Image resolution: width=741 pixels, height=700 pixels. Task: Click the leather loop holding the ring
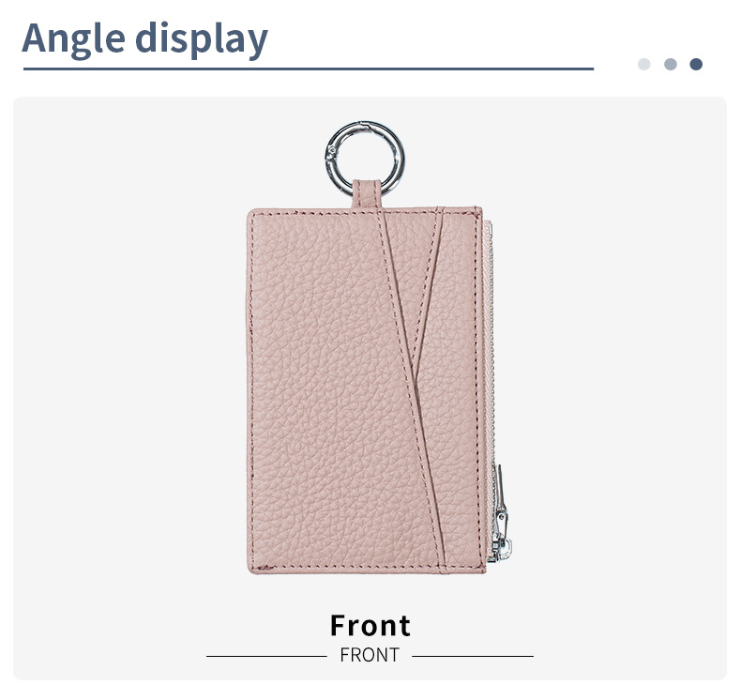tap(367, 194)
